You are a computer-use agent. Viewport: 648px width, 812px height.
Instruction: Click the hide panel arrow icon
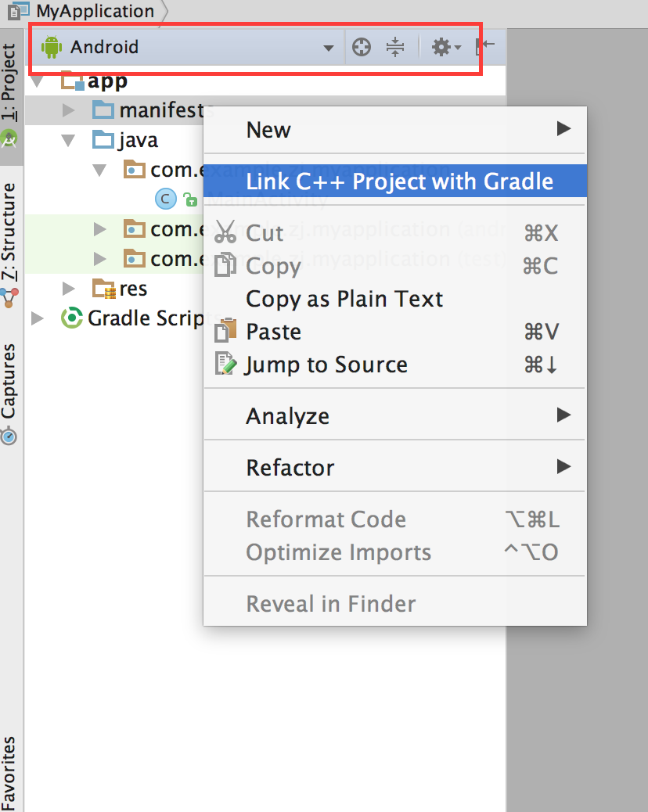[486, 46]
